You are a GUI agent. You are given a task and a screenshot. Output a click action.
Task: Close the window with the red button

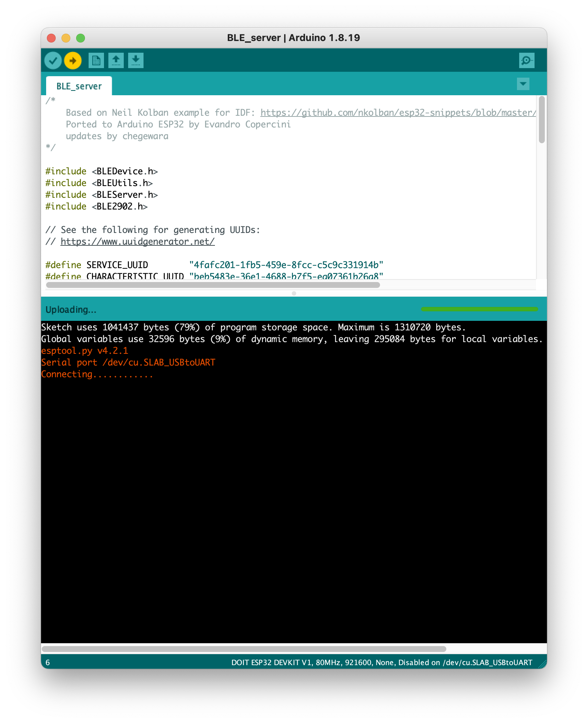[x=51, y=38]
